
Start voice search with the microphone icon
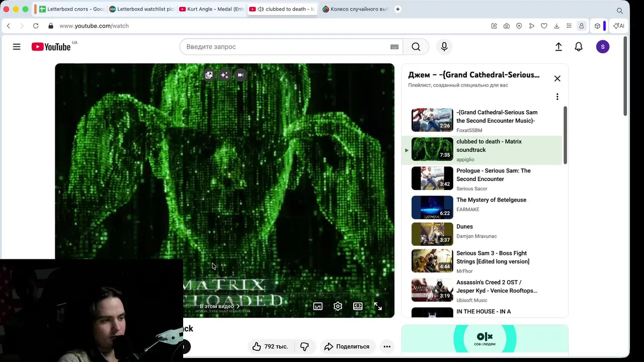[x=444, y=47]
